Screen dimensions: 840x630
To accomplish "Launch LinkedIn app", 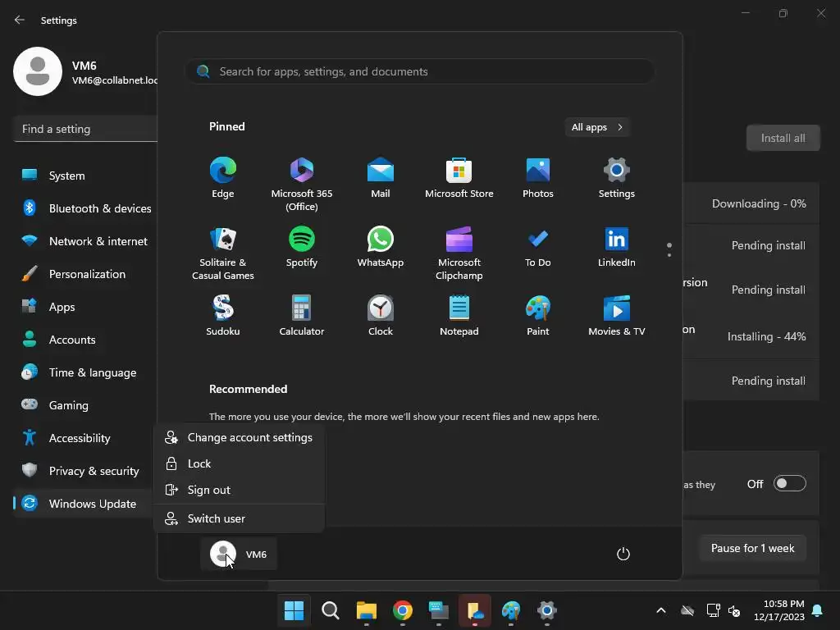I will pos(617,247).
